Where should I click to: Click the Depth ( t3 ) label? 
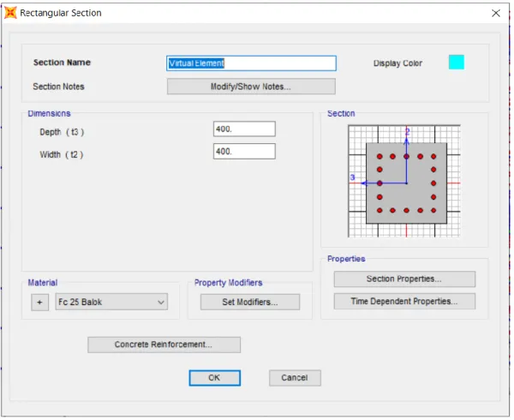coord(62,132)
